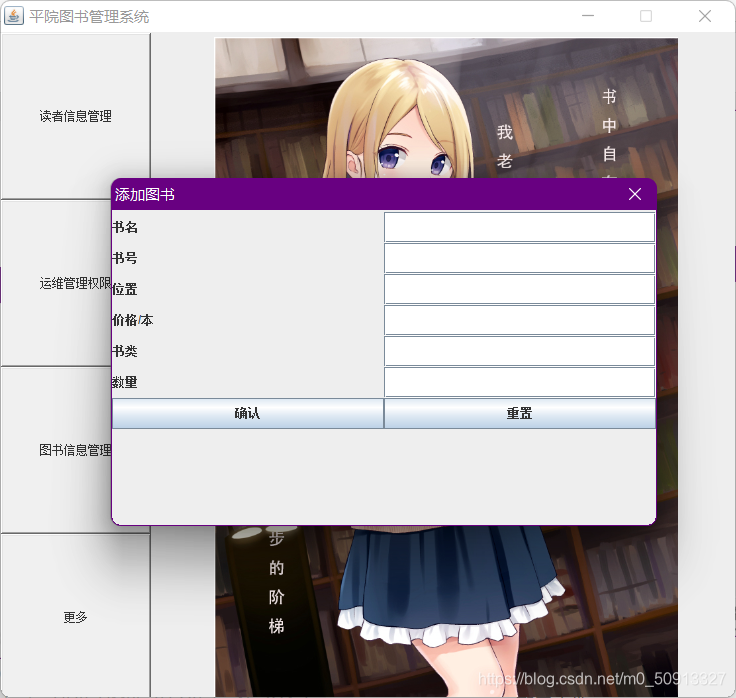This screenshot has height=698, width=736.
Task: Open 读者信息管理 in sidebar
Action: click(x=76, y=116)
